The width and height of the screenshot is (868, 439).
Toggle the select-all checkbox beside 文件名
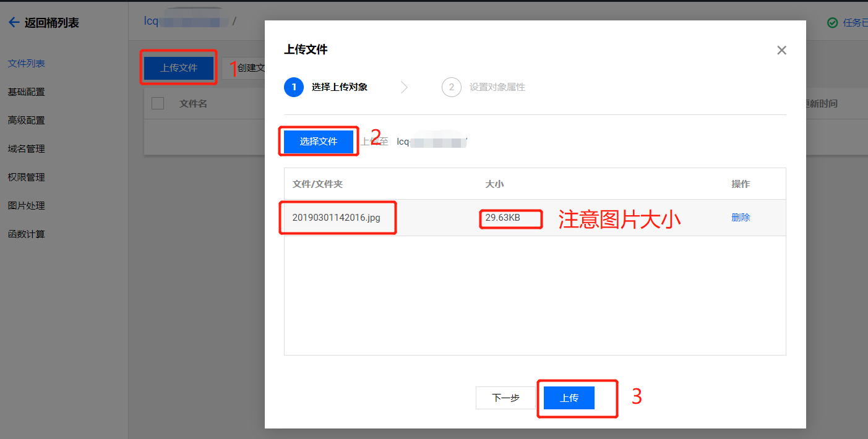click(x=158, y=103)
